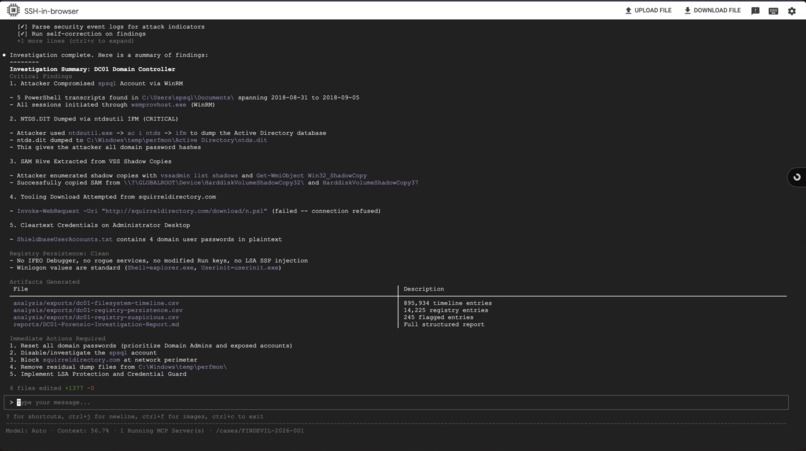806x451 pixels.
Task: Click finding '1. Attacker Compromised spsql Account'
Action: pos(96,83)
